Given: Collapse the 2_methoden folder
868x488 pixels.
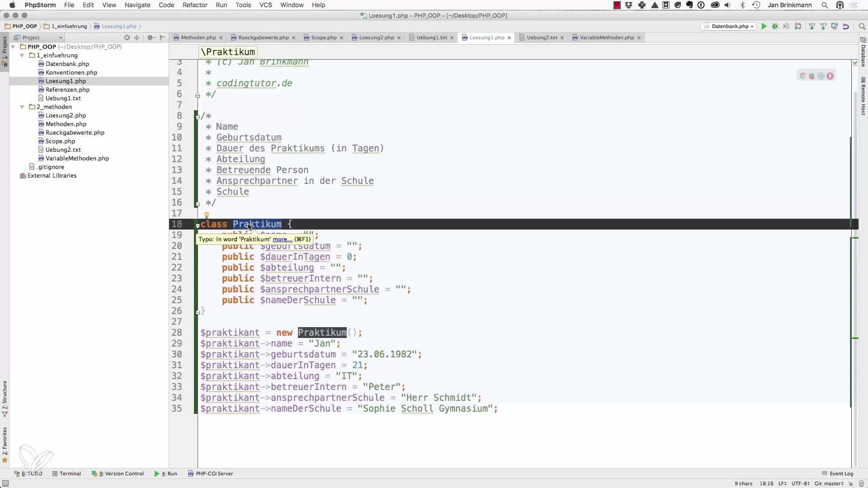Looking at the screenshot, I should point(22,107).
